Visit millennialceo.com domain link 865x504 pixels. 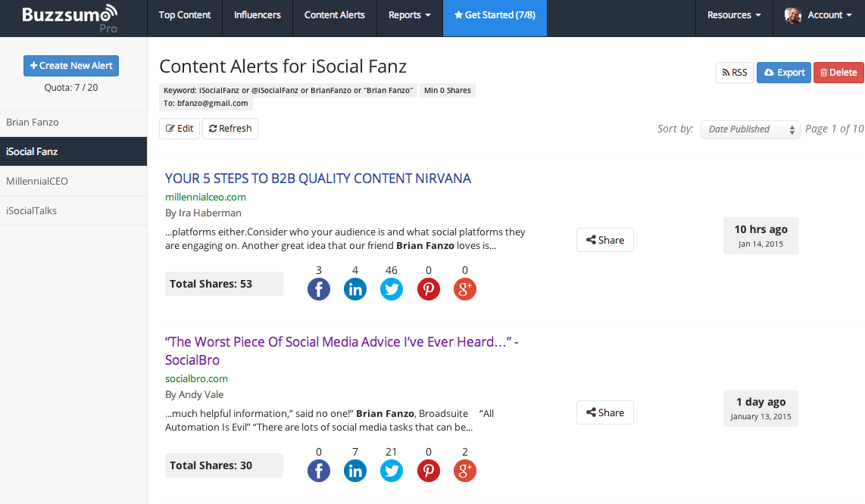pos(205,197)
